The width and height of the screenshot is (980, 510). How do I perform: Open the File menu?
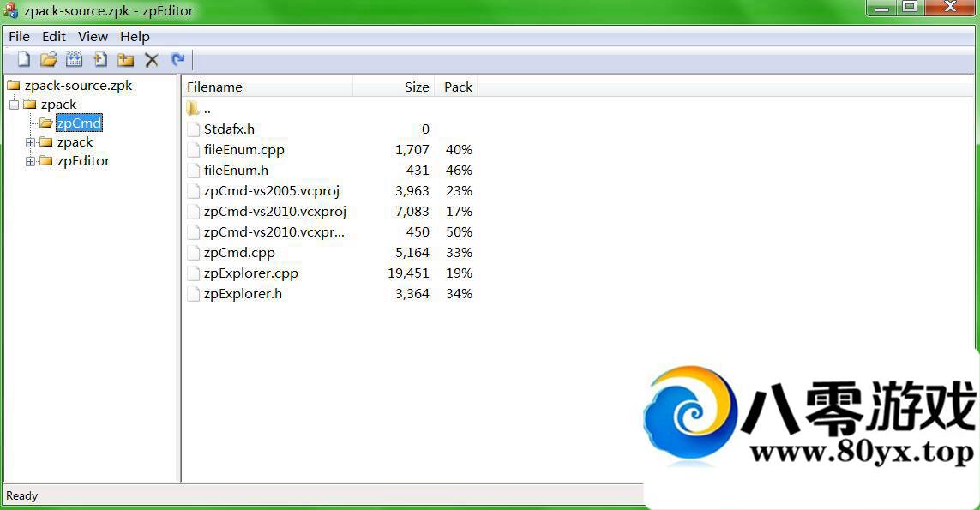click(19, 36)
